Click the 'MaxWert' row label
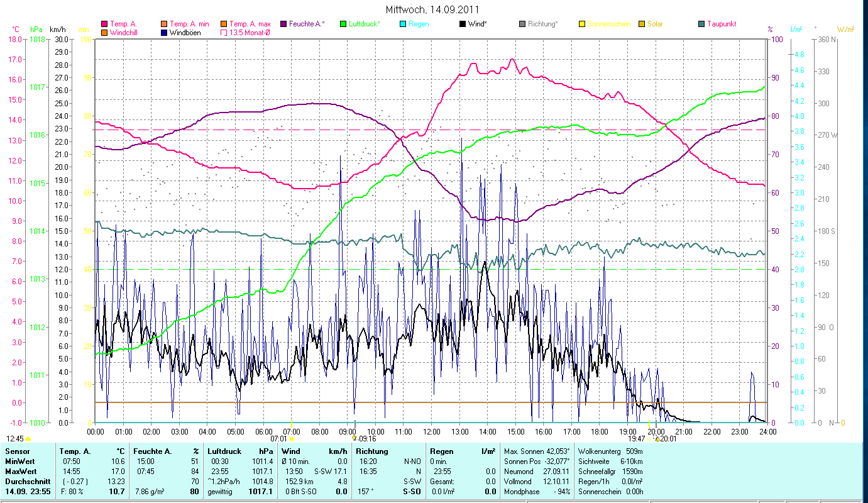Screen dimensions: 868x503 pyautogui.click(x=20, y=472)
